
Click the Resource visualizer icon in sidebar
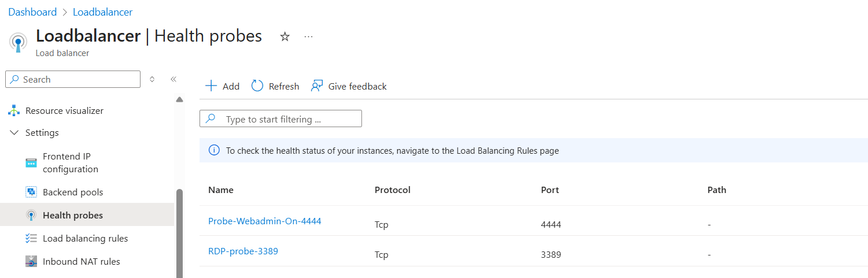[x=14, y=110]
